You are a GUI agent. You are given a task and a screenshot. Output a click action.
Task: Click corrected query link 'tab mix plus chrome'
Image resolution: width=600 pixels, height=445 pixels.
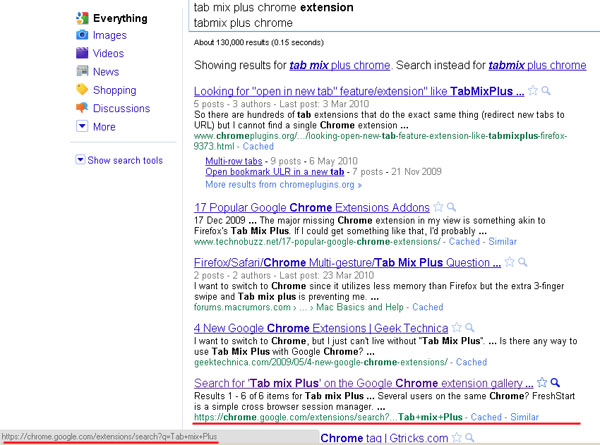(x=340, y=65)
